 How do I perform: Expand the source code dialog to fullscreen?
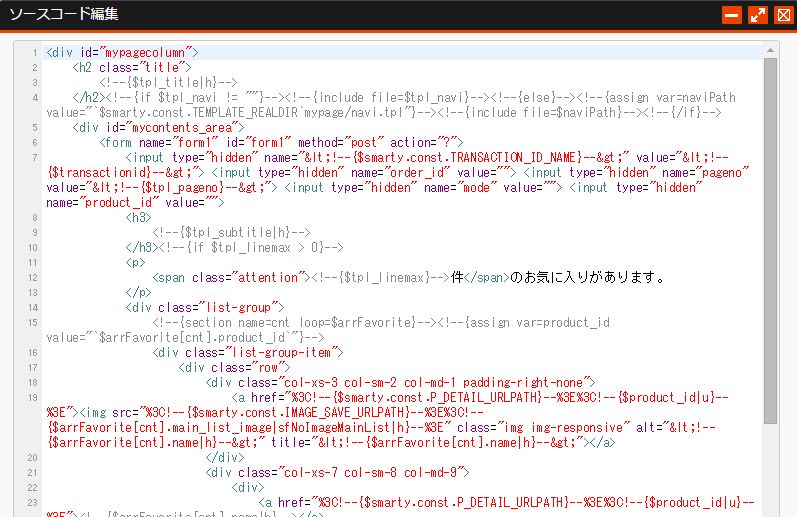758,15
